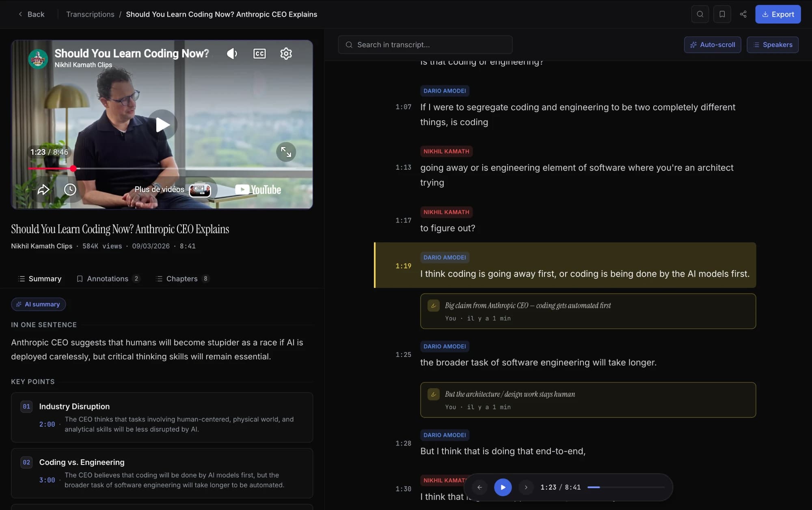This screenshot has height=510, width=812.
Task: Jump to the 3:00 key point timestamp
Action: [47, 480]
